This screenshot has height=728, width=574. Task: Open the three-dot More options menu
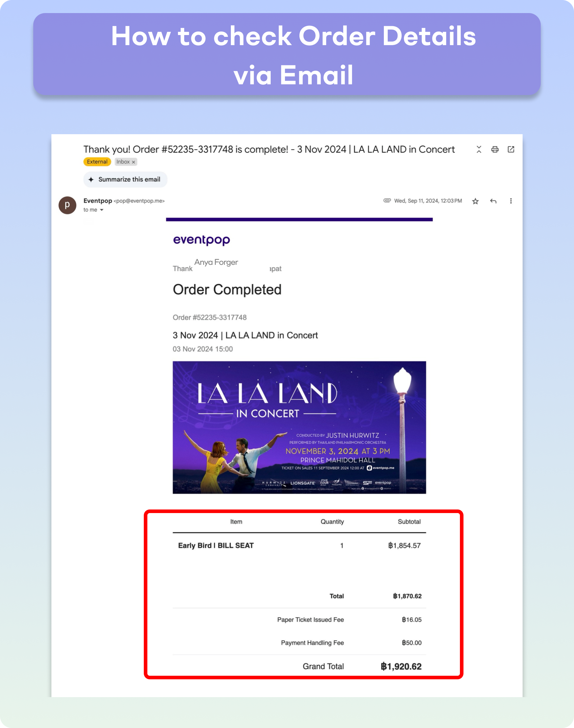click(511, 201)
